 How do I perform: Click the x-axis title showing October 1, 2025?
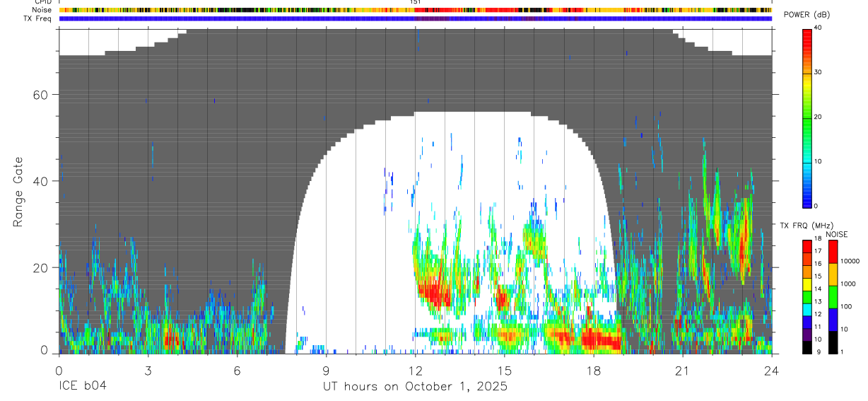pos(415,387)
